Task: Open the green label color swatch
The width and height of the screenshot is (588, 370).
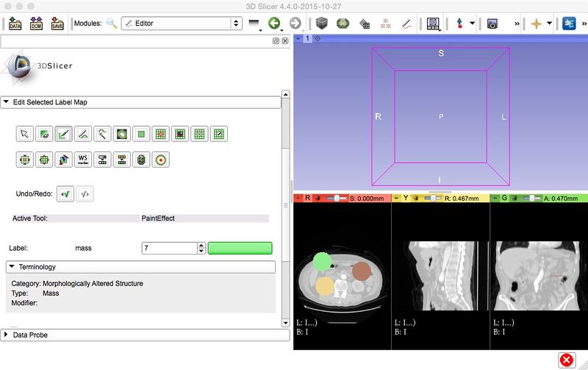Action: pos(240,248)
